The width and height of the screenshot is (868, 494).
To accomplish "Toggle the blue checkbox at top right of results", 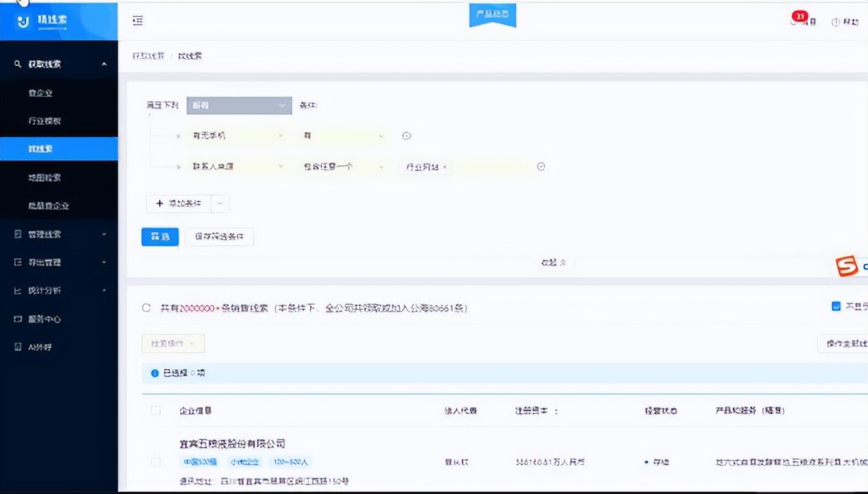I will pos(836,305).
